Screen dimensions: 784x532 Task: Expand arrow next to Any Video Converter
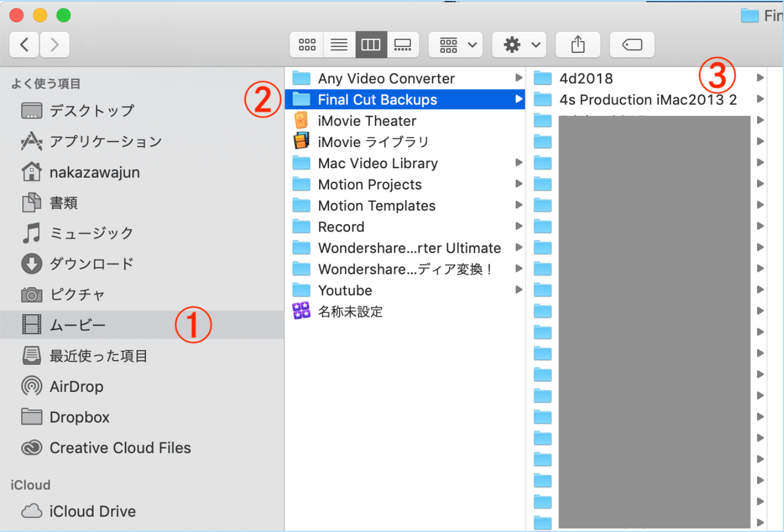click(x=519, y=78)
